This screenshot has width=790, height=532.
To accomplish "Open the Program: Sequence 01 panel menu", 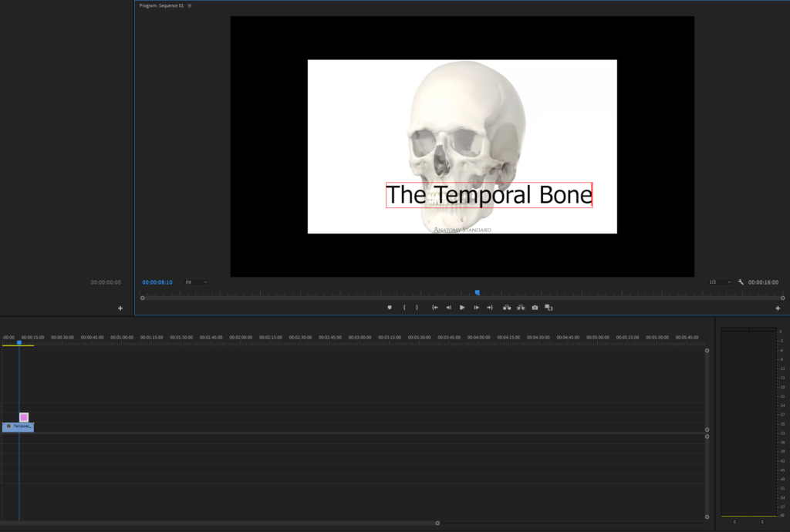I will coord(190,5).
